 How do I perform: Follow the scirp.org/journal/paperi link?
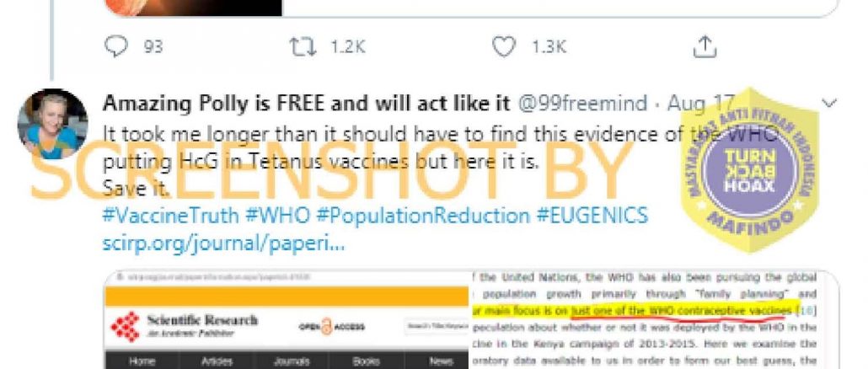[x=223, y=243]
